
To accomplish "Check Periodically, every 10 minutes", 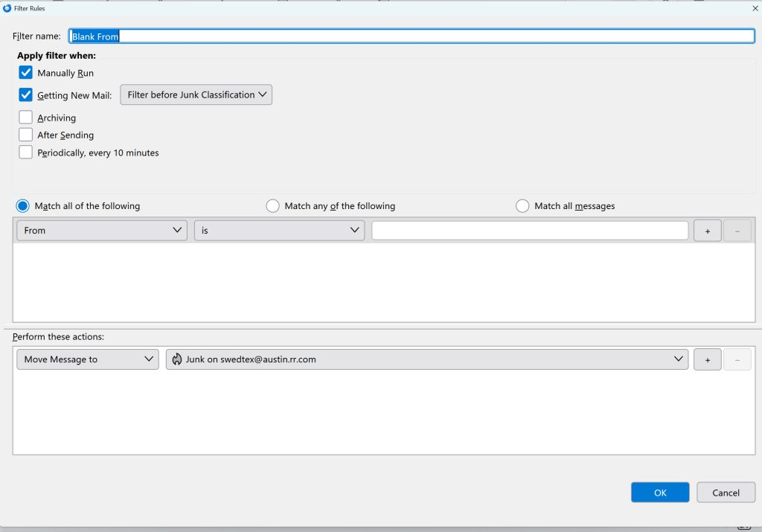I will click(x=26, y=153).
